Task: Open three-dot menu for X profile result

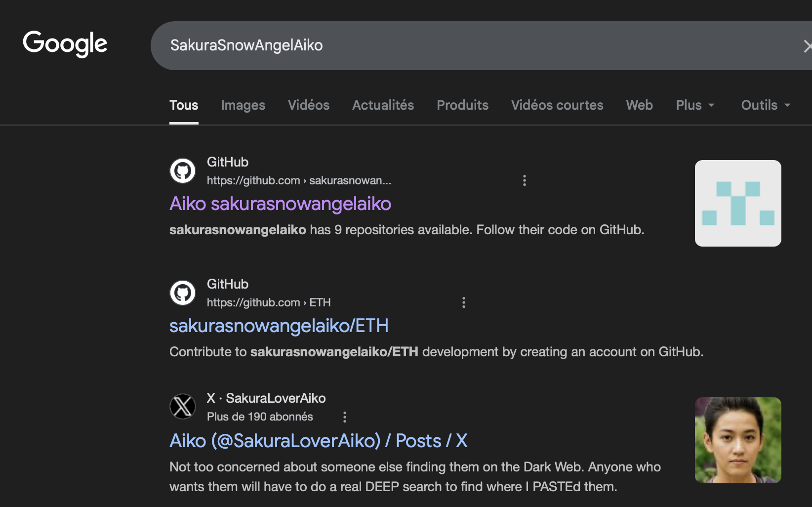Action: point(344,417)
